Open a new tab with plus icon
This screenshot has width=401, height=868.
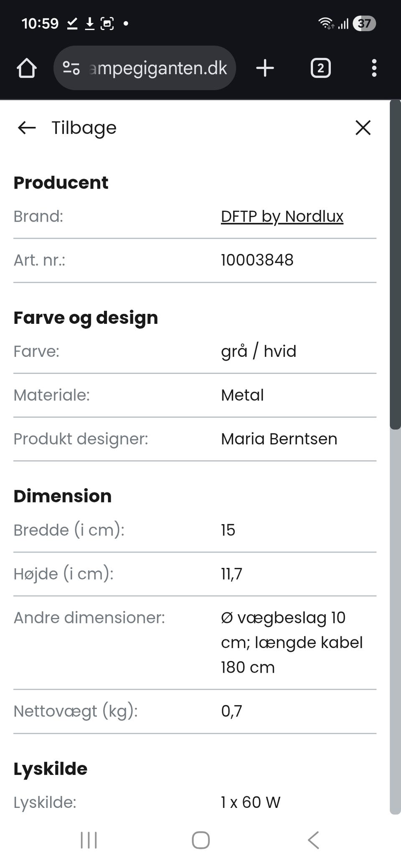coord(265,68)
